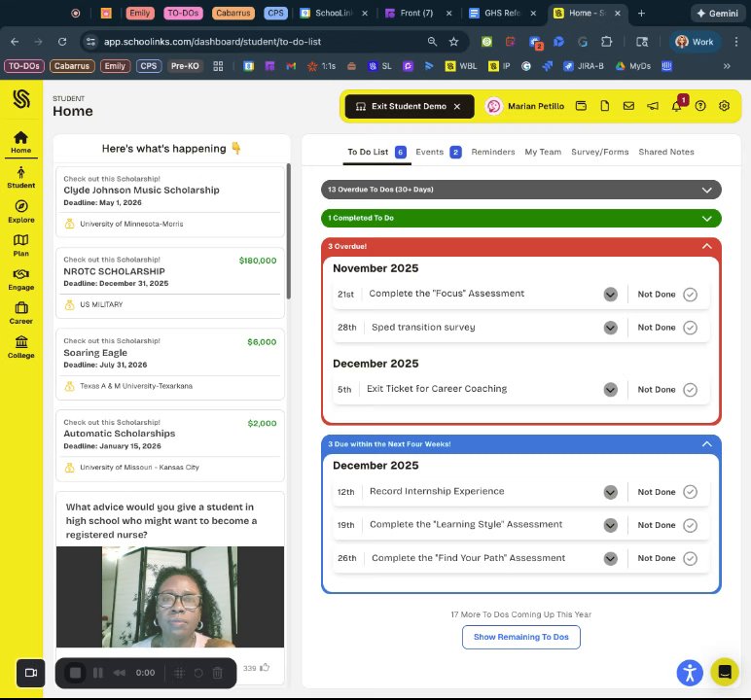
Task: Click Show Remaining To Dos
Action: [x=521, y=637]
